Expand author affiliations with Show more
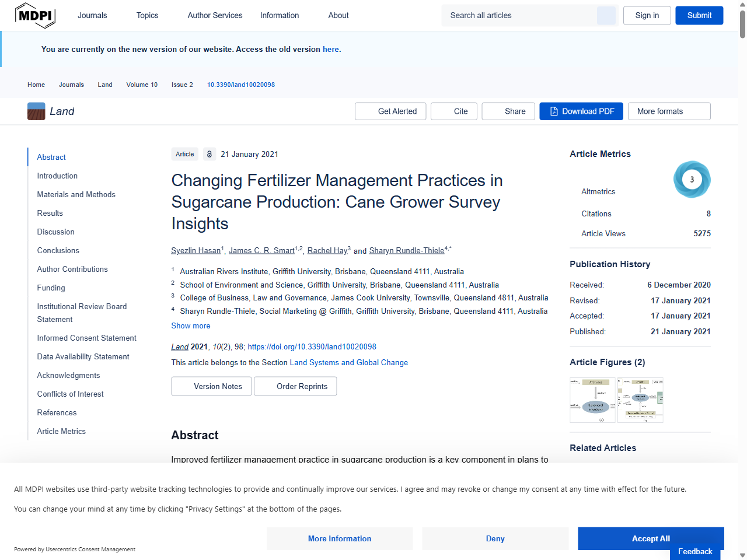This screenshot has height=560, width=747. (190, 325)
